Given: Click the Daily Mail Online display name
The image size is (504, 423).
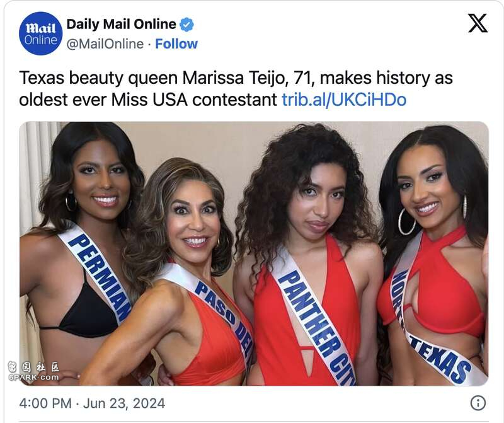Looking at the screenshot, I should [x=121, y=25].
